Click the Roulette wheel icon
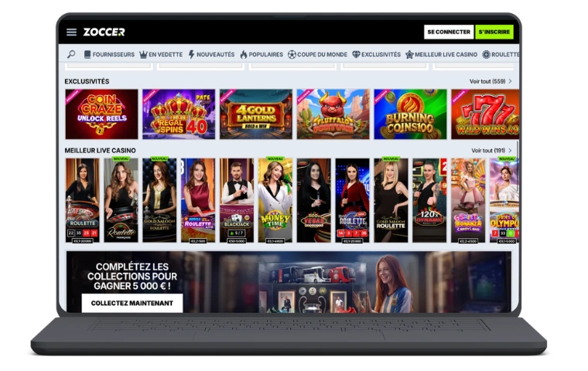The width and height of the screenshot is (588, 371). coord(486,54)
